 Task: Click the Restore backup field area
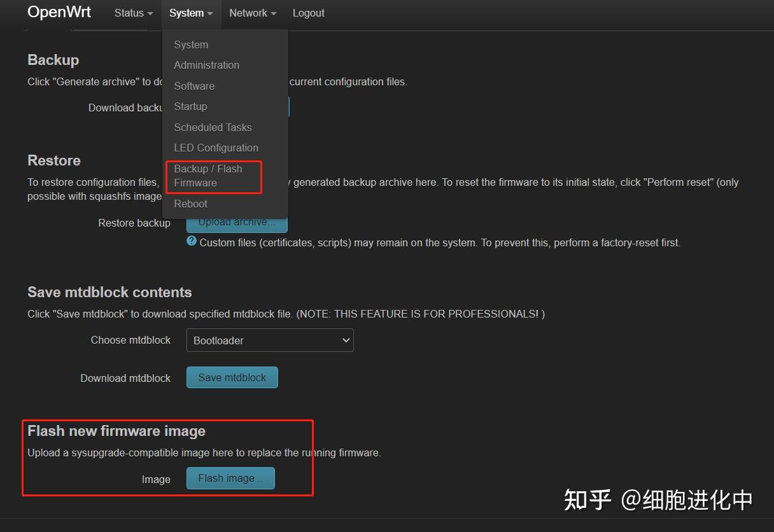(134, 223)
